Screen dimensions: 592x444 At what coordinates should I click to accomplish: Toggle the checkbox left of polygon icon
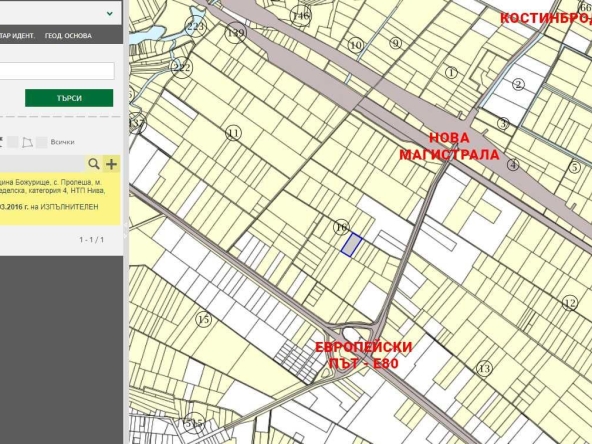(13, 142)
